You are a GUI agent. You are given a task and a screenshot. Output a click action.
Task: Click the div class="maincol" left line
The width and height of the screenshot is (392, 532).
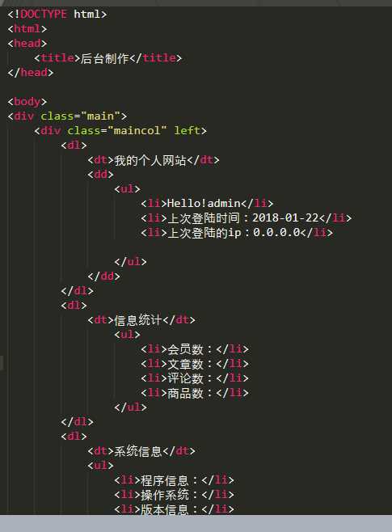(120, 131)
